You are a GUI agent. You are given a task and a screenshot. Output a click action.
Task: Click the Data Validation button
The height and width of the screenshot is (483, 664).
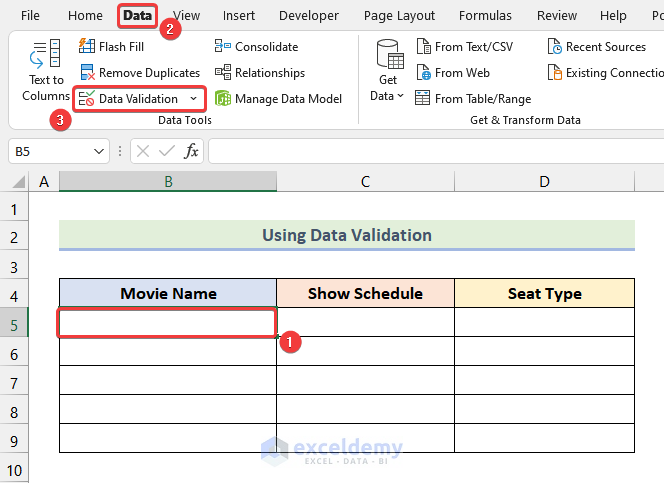pyautogui.click(x=130, y=99)
